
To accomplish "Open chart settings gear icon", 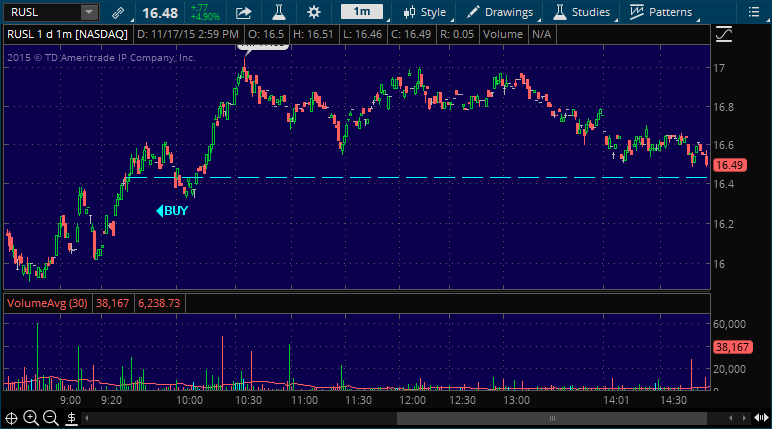I will (314, 12).
